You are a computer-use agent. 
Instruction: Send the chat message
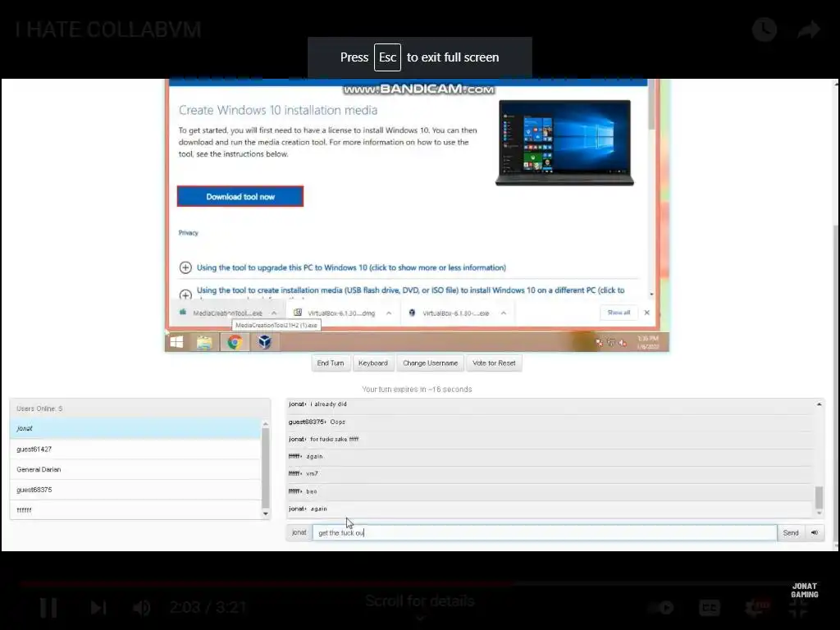coord(791,532)
